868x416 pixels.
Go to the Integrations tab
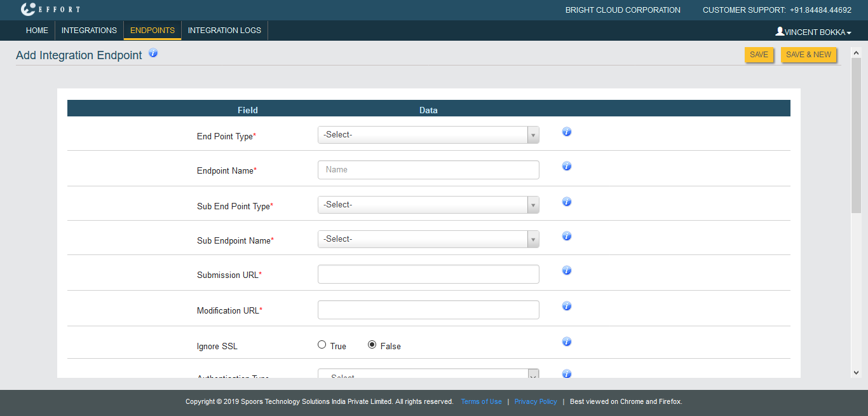coord(89,31)
